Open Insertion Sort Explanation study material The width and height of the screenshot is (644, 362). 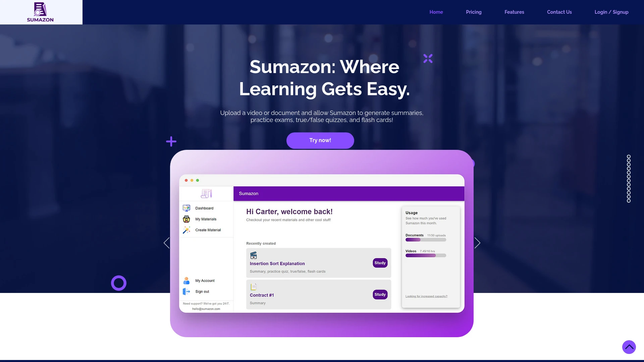[x=379, y=262]
